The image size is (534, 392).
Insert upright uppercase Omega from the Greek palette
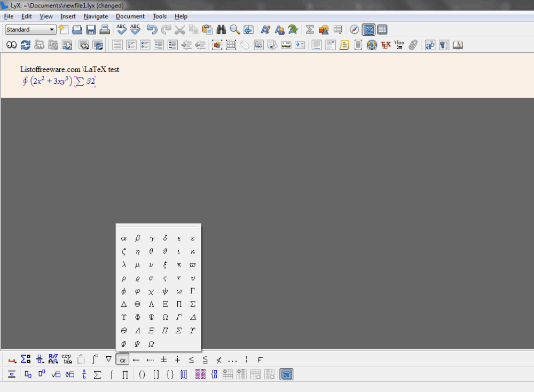click(165, 317)
